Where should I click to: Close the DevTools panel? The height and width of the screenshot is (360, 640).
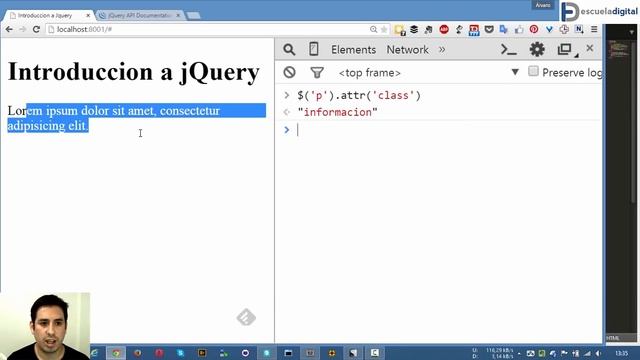coord(590,48)
